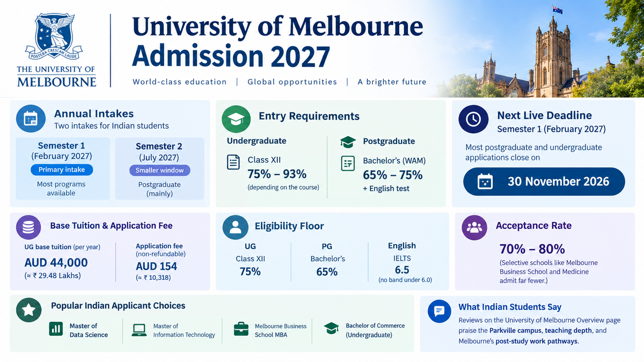The width and height of the screenshot is (644, 362).
Task: Click the ≈ ₹ 29.48 Lakhs conversion
Action: coord(52,276)
